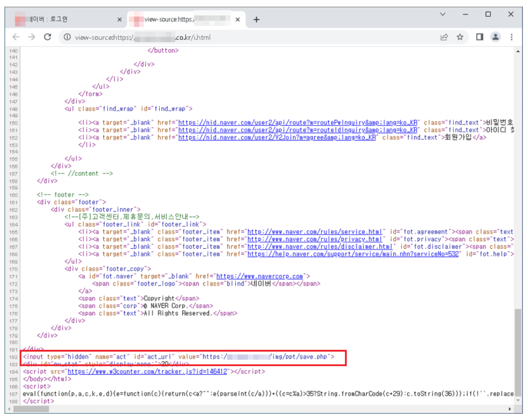Open the side panel icon
The image size is (528, 420).
479,37
